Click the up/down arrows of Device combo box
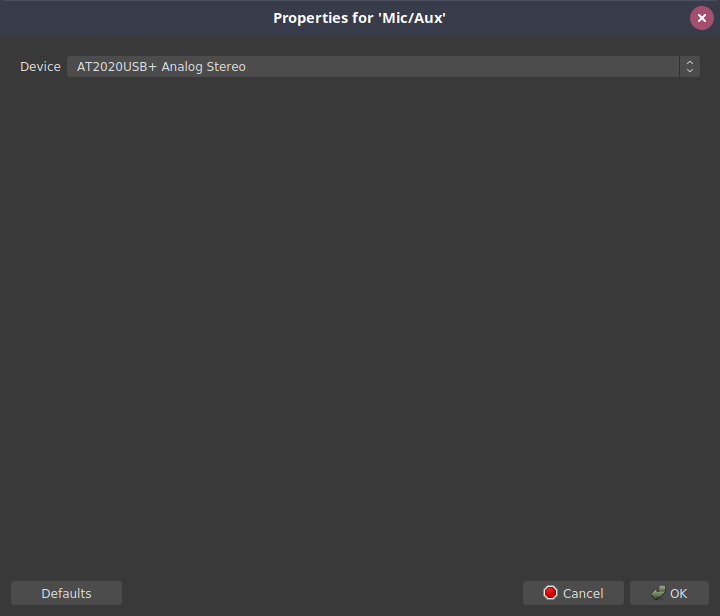The height and width of the screenshot is (616, 720). (x=690, y=67)
